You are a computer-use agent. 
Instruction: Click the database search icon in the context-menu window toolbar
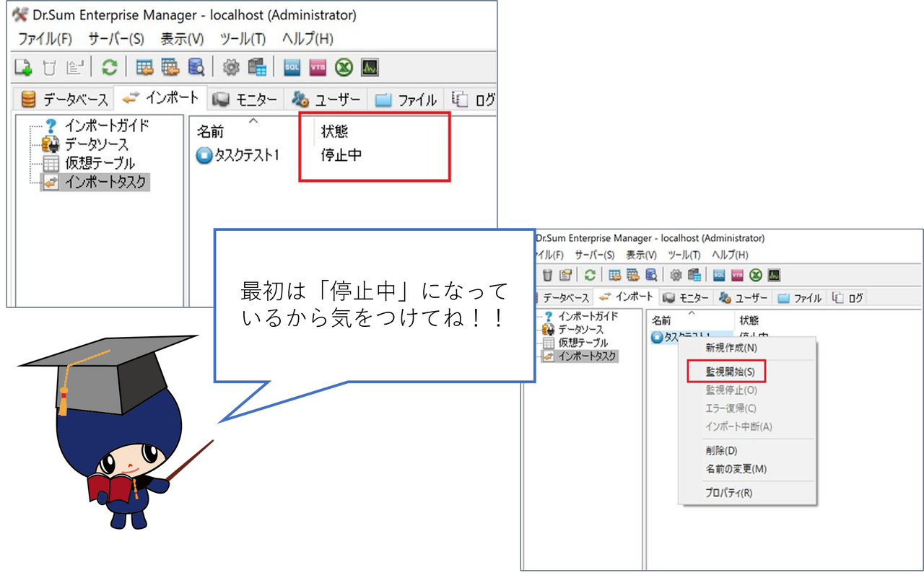[x=651, y=275]
